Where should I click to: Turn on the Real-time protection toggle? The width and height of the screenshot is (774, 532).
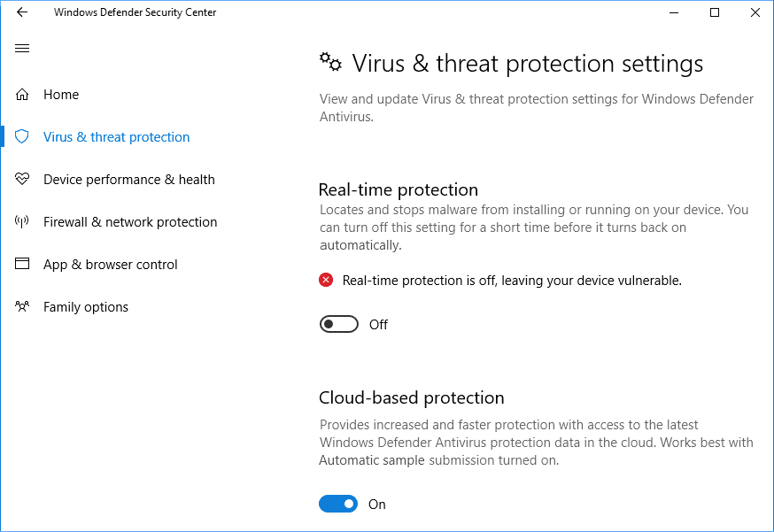click(339, 324)
